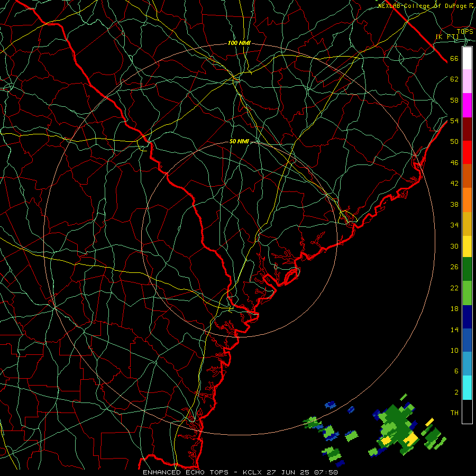Click the '100 NMI' range ring label
Image resolution: width=476 pixels, height=476 pixels.
click(x=239, y=43)
